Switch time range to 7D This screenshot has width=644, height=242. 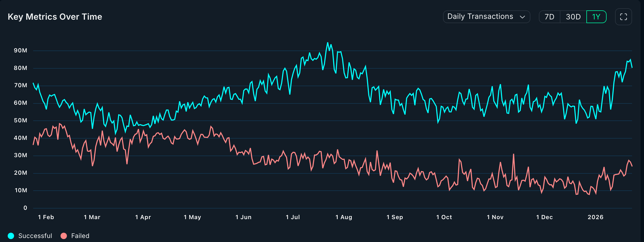[x=549, y=17]
